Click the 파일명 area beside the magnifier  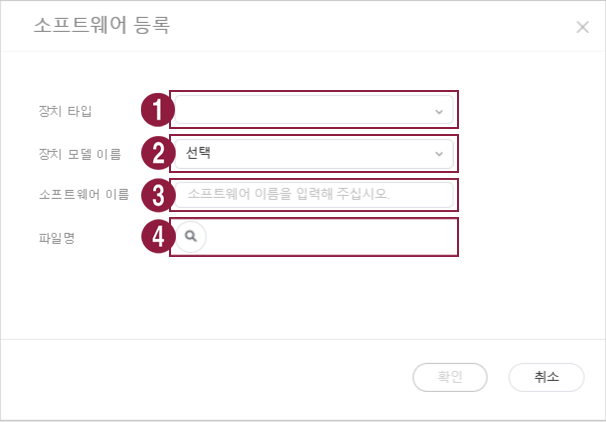coord(330,237)
